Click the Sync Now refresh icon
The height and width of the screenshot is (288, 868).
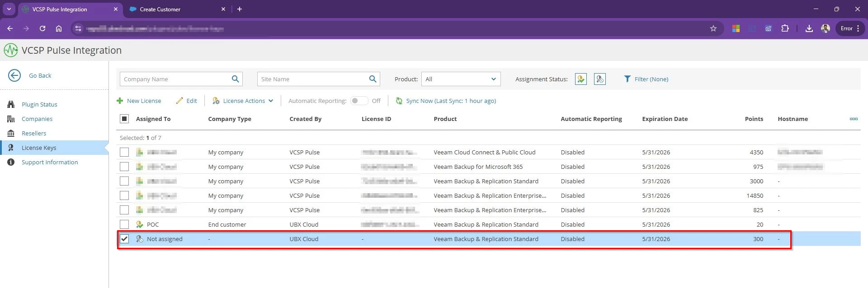pyautogui.click(x=399, y=101)
